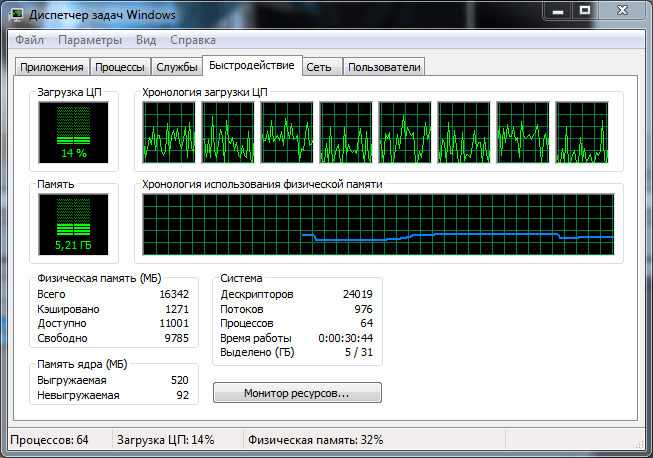653x458 pixels.
Task: Click the Память ядра (МБ) group label
Action: 82,364
